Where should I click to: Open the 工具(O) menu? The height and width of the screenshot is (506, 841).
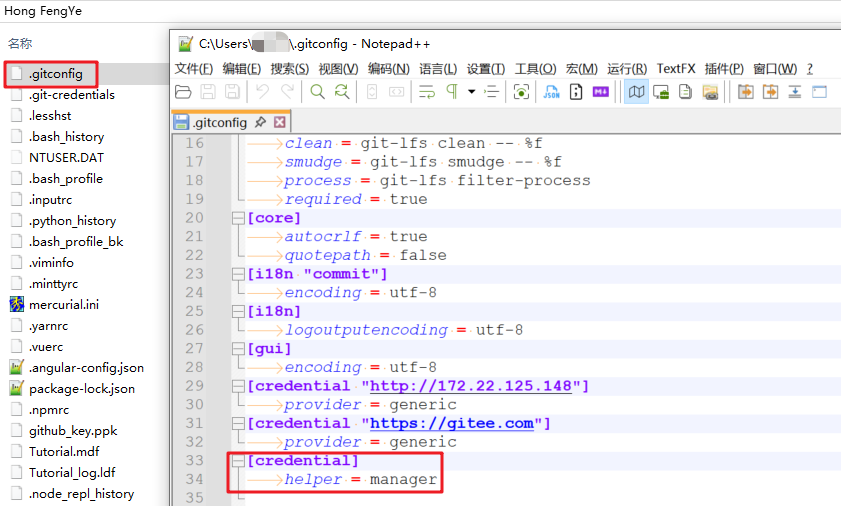pos(535,69)
